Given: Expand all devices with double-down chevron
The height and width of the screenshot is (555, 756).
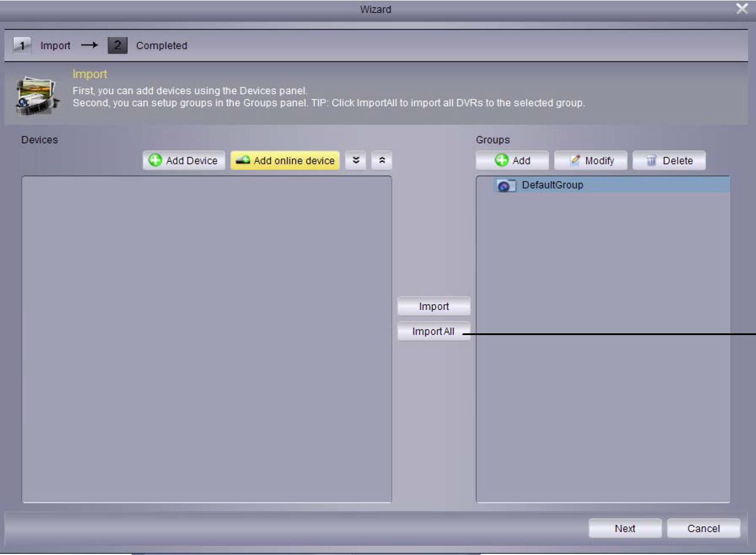Looking at the screenshot, I should (x=356, y=161).
